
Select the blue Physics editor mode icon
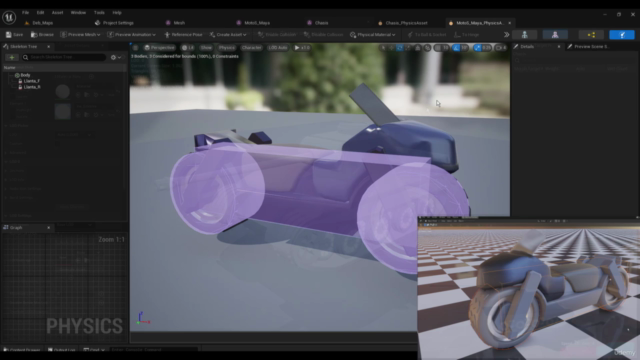[x=622, y=35]
